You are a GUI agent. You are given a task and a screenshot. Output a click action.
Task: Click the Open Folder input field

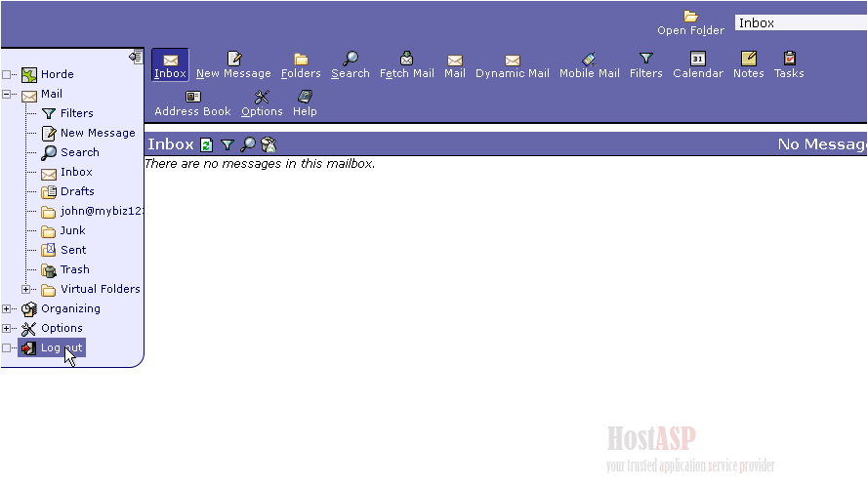800,22
